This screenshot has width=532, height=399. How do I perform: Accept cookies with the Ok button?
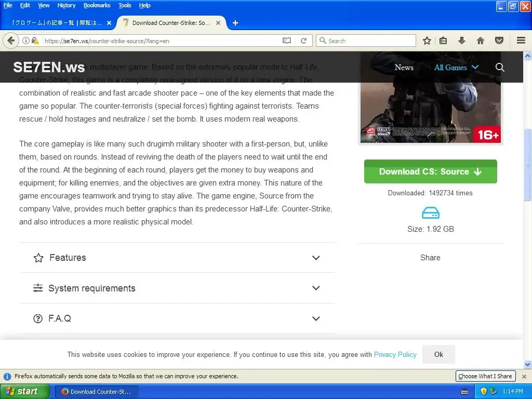[438, 354]
